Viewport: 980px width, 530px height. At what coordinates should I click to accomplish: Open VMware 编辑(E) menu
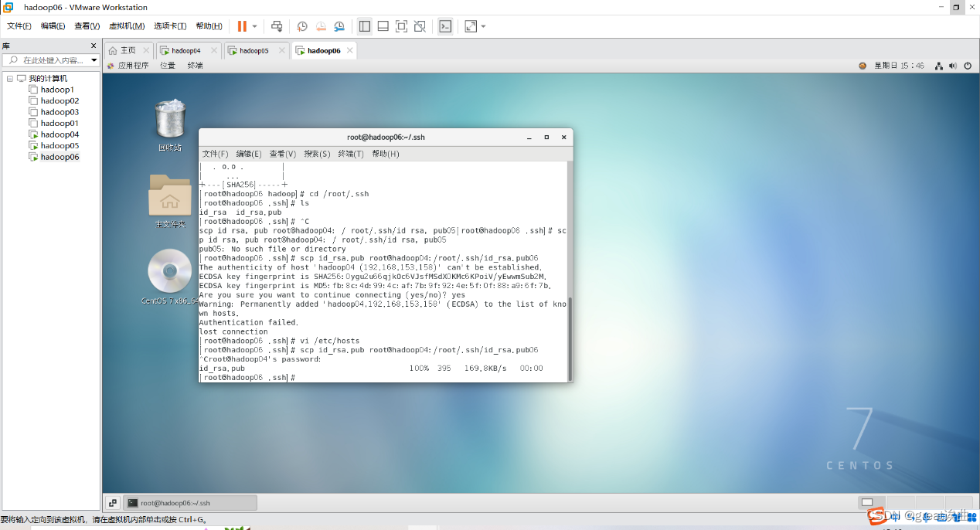[x=53, y=26]
